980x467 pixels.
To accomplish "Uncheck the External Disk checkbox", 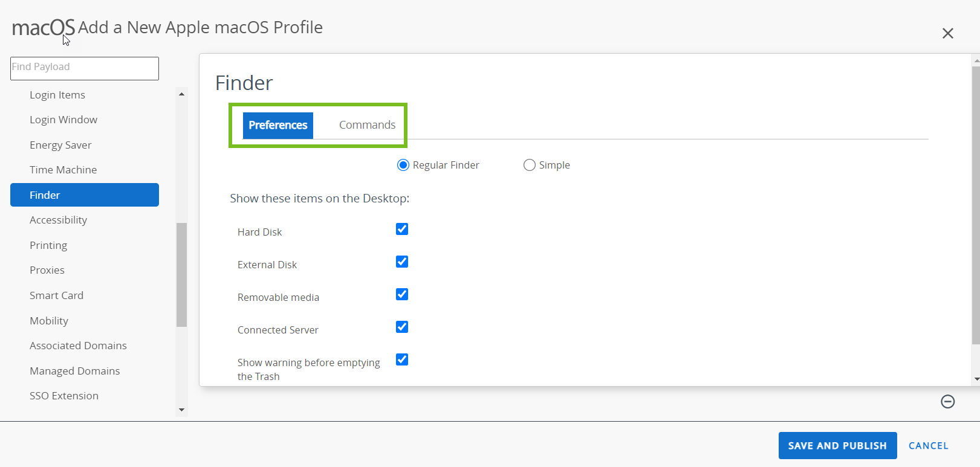I will 402,262.
